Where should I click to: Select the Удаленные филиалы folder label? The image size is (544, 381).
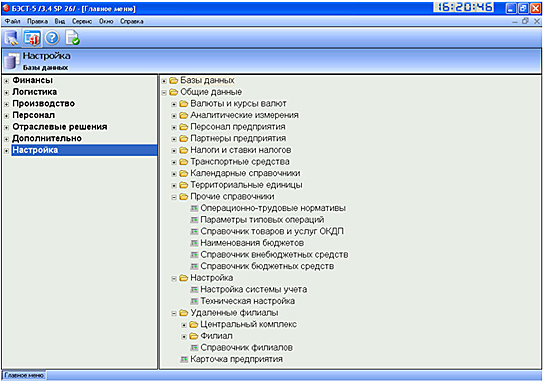pyautogui.click(x=234, y=313)
